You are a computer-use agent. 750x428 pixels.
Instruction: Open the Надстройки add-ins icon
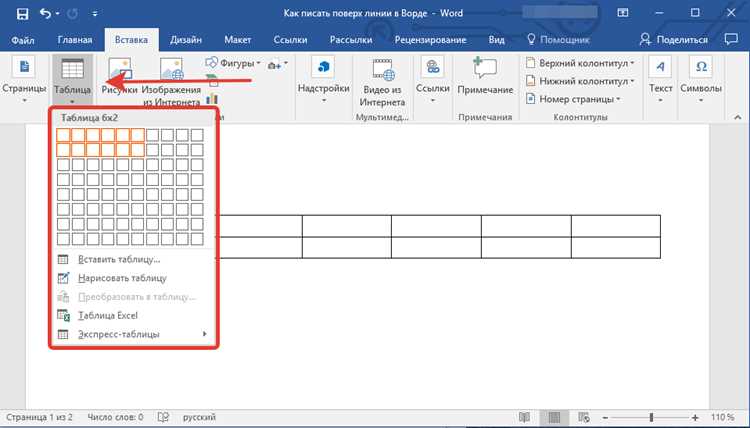click(323, 67)
